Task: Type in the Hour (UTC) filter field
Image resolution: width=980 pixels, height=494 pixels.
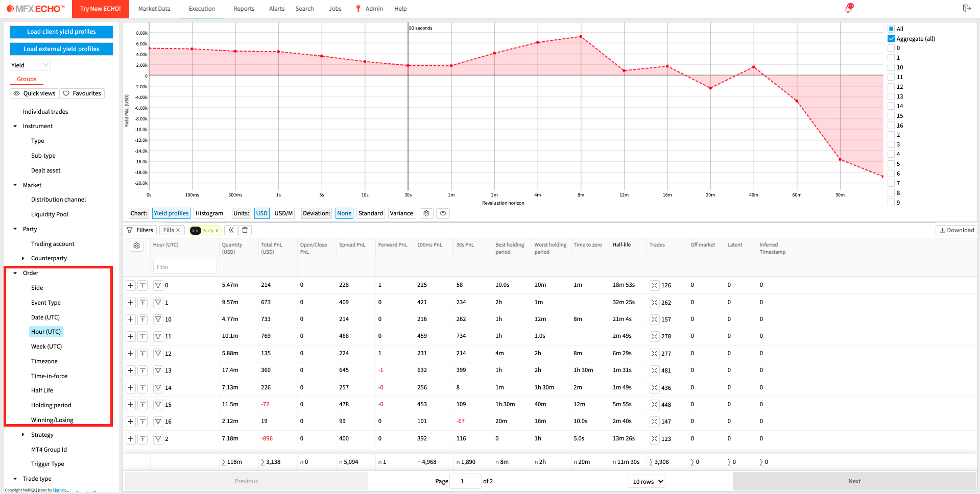Action: coord(185,267)
